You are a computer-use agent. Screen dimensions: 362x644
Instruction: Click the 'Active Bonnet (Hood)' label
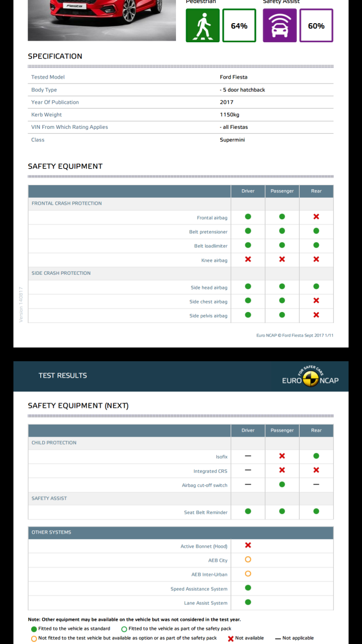pyautogui.click(x=204, y=546)
